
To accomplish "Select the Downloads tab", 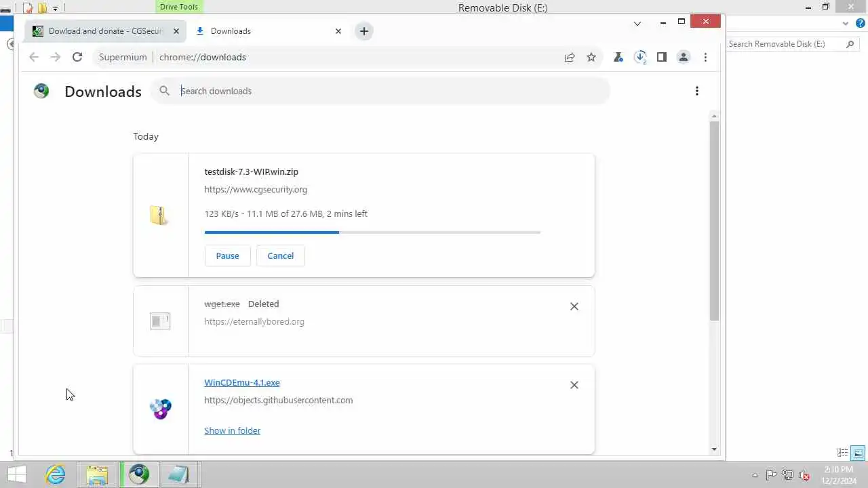I will [268, 30].
